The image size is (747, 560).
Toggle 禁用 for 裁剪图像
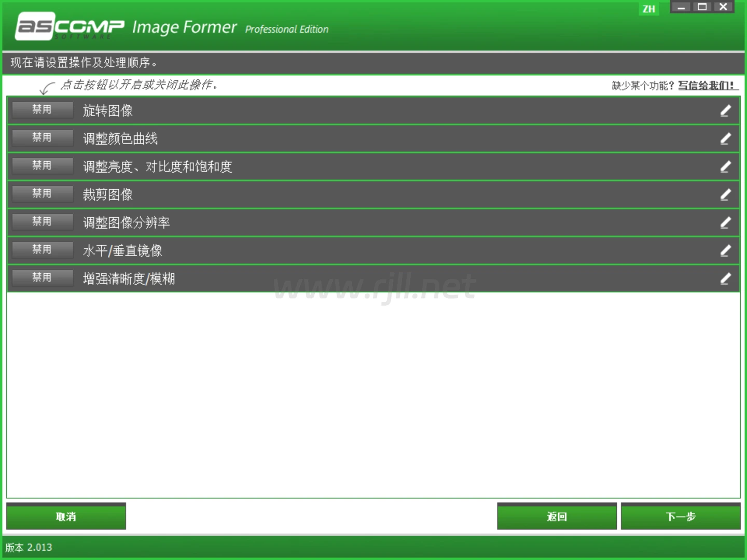click(x=42, y=193)
